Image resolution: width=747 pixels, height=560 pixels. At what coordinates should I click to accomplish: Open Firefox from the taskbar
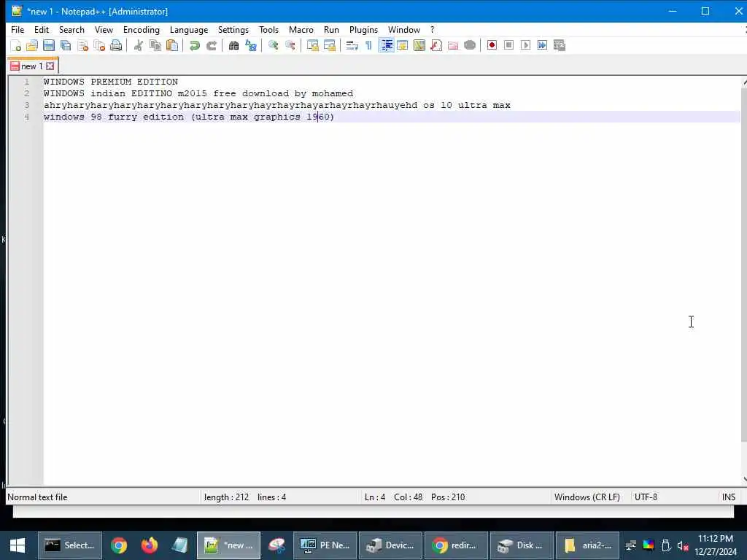pyautogui.click(x=149, y=545)
